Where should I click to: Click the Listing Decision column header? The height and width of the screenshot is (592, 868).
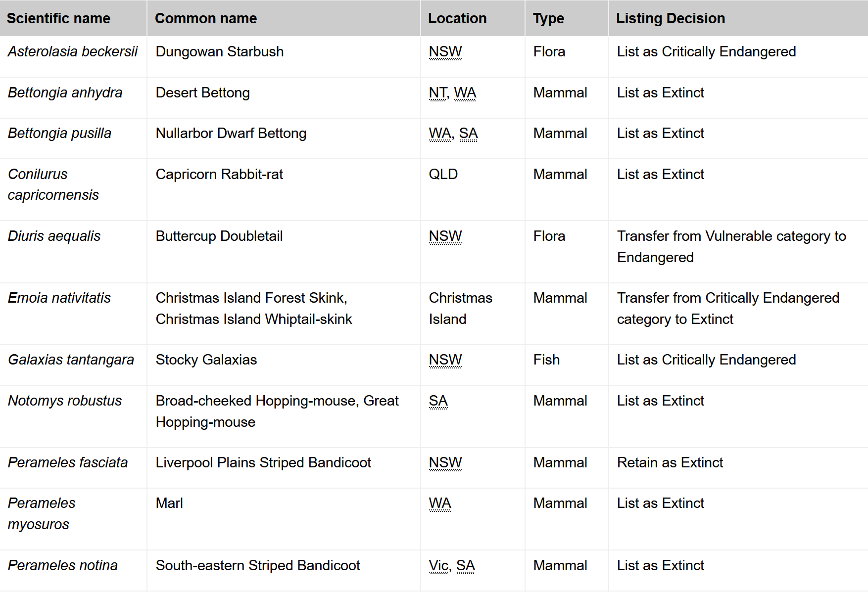tap(670, 18)
